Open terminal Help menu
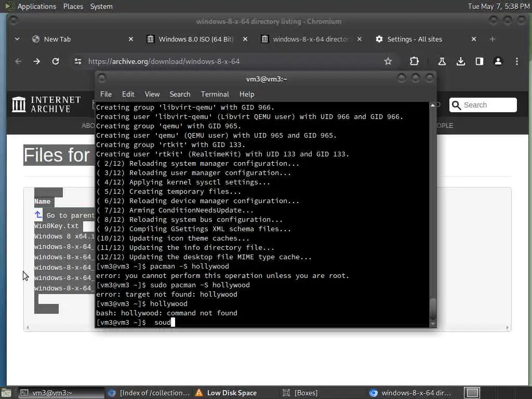This screenshot has width=532, height=399. tap(247, 95)
